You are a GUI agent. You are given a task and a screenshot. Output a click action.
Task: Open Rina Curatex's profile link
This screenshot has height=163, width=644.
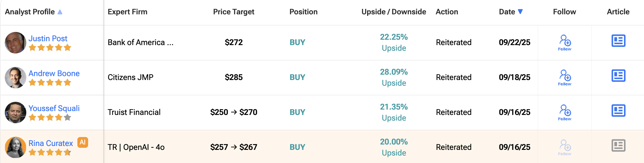click(51, 143)
